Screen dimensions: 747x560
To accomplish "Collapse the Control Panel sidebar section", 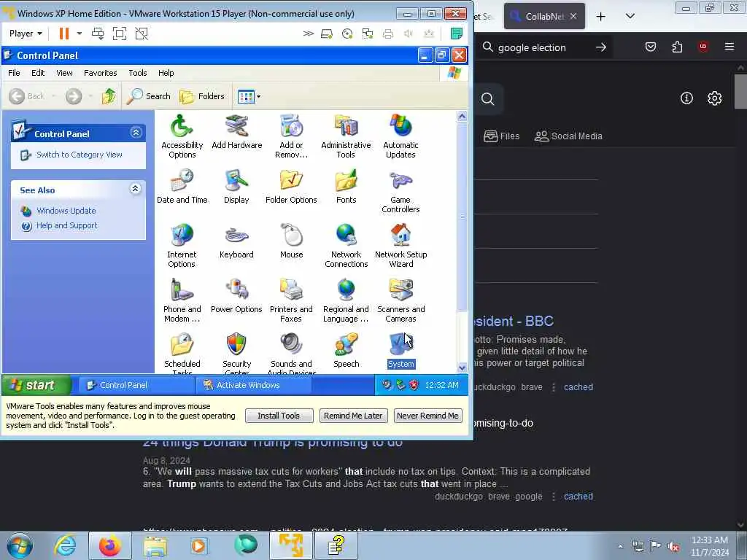I will tap(136, 133).
